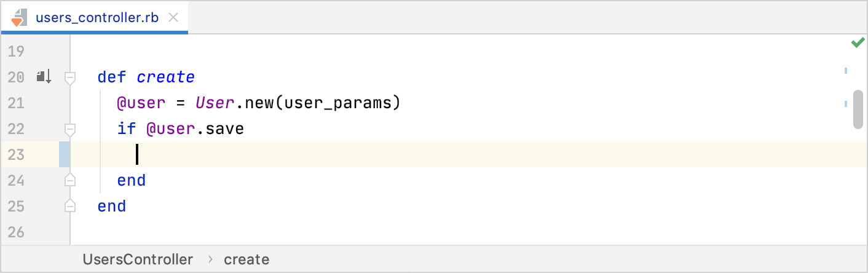The image size is (868, 273).
Task: Click the create breadcrumb
Action: [247, 259]
